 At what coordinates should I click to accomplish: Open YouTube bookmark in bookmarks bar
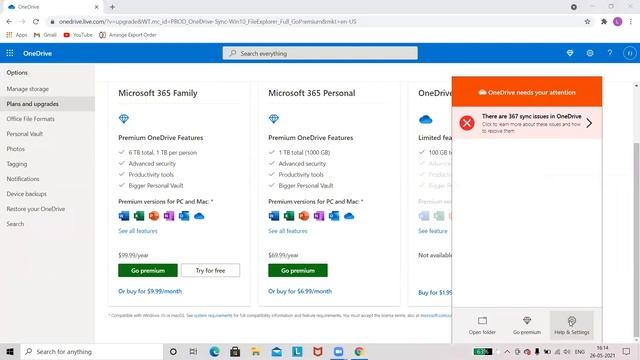(x=78, y=35)
